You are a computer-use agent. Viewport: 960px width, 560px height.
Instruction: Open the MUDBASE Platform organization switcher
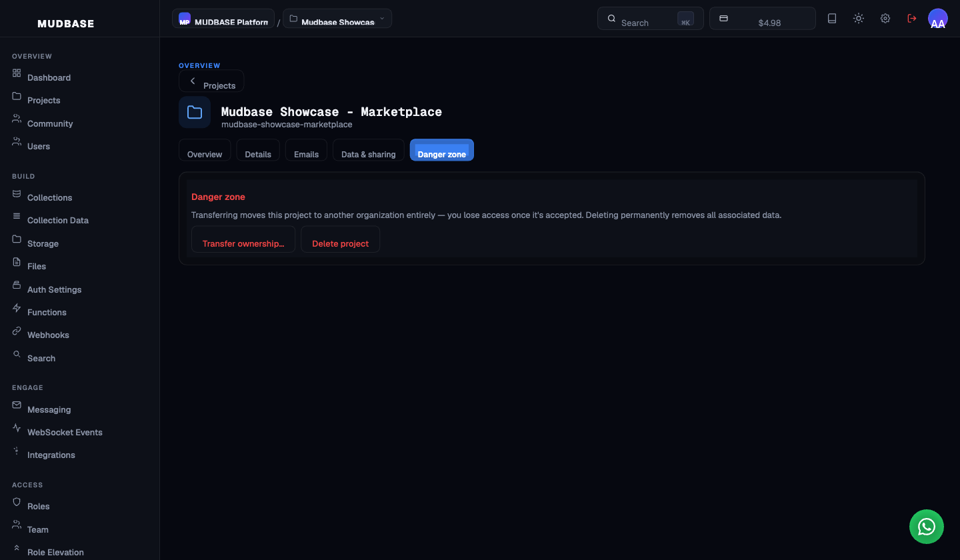point(223,19)
